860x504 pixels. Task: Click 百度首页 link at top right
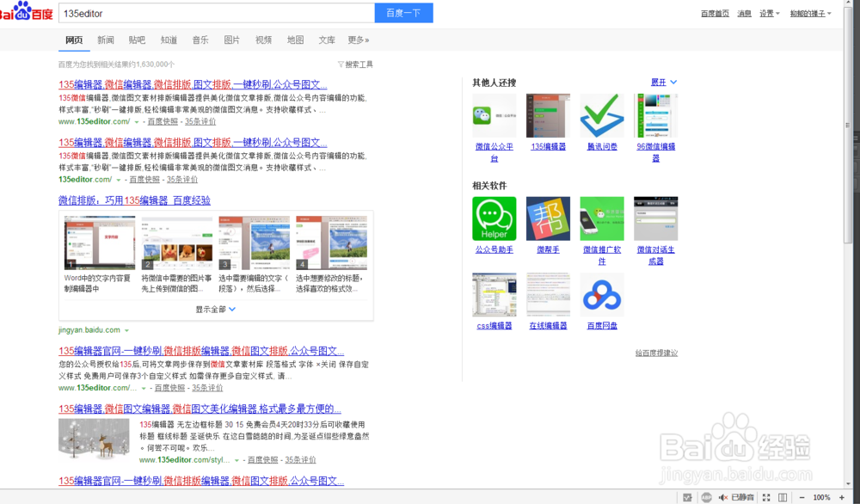pyautogui.click(x=715, y=14)
